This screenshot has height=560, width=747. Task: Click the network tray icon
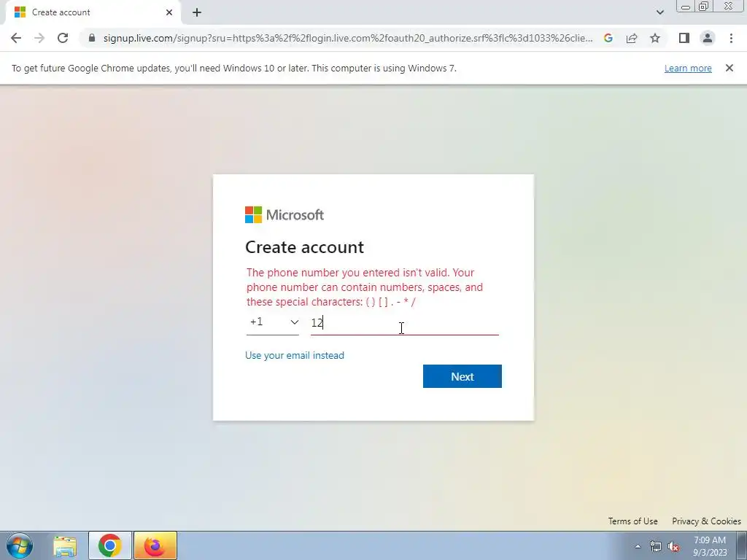pos(656,547)
